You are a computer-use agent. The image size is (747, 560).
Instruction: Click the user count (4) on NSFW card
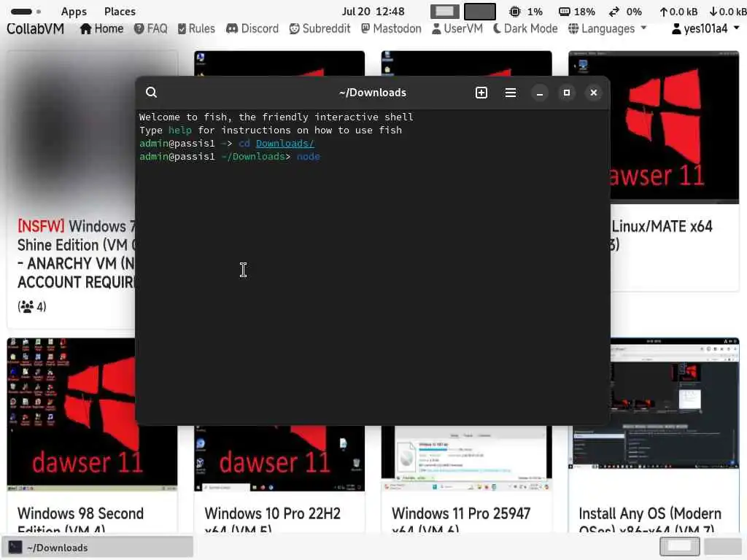pyautogui.click(x=32, y=307)
